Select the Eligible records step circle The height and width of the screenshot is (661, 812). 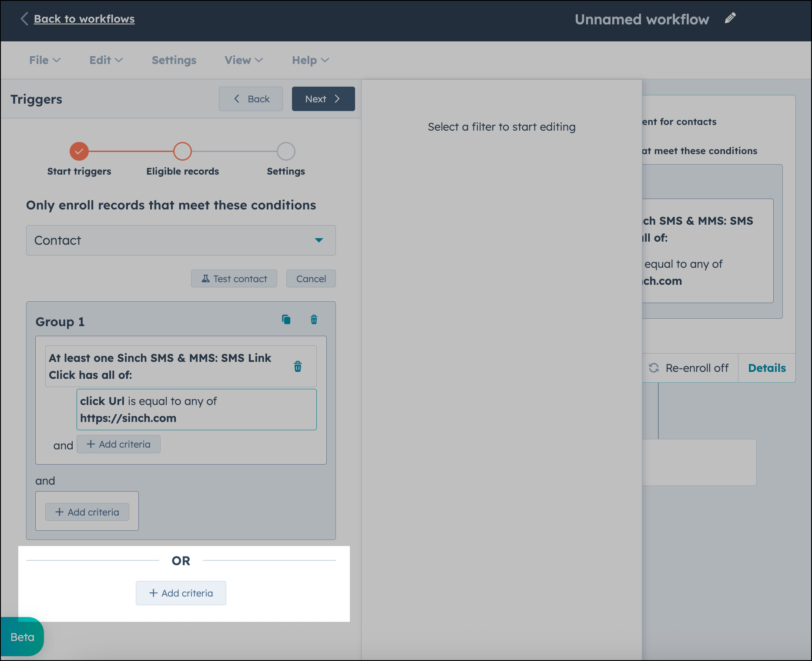182,151
